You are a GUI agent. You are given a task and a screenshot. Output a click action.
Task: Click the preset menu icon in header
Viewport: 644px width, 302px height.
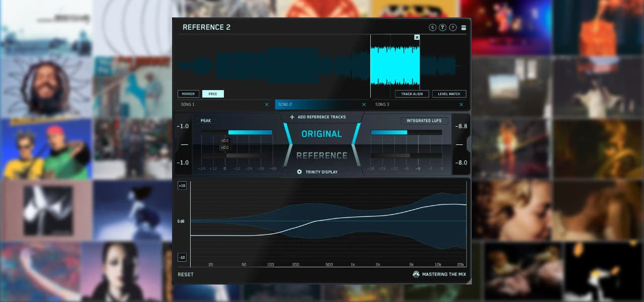[464, 27]
